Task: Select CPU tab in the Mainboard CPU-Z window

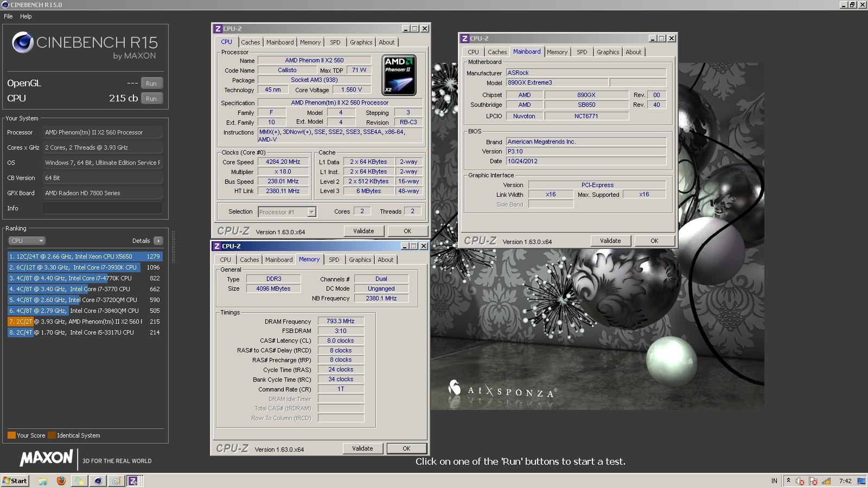Action: [x=474, y=52]
